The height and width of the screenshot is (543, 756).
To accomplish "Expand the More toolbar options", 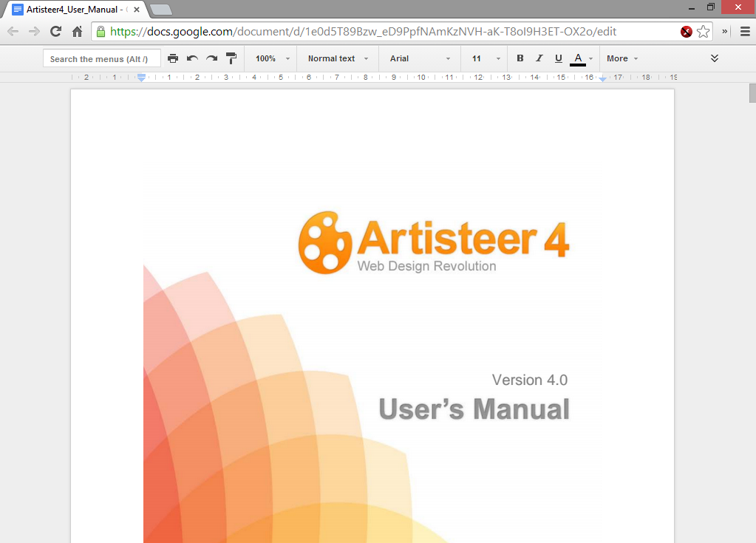I will 622,58.
